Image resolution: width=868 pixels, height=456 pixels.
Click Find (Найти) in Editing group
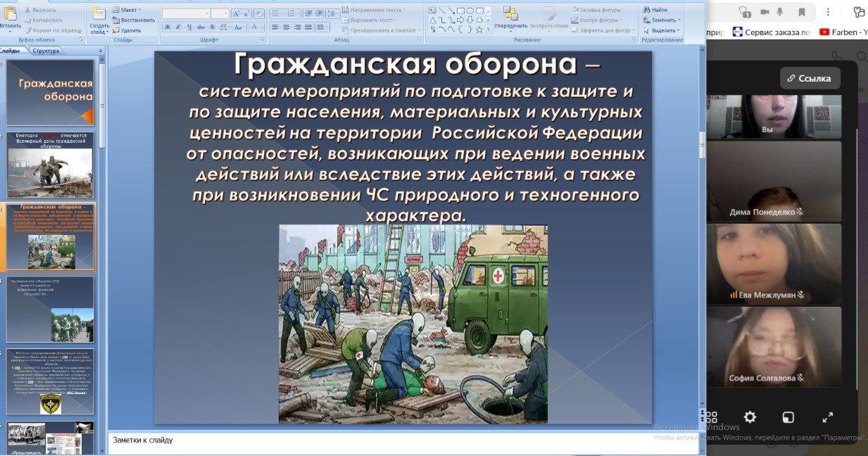pyautogui.click(x=655, y=10)
